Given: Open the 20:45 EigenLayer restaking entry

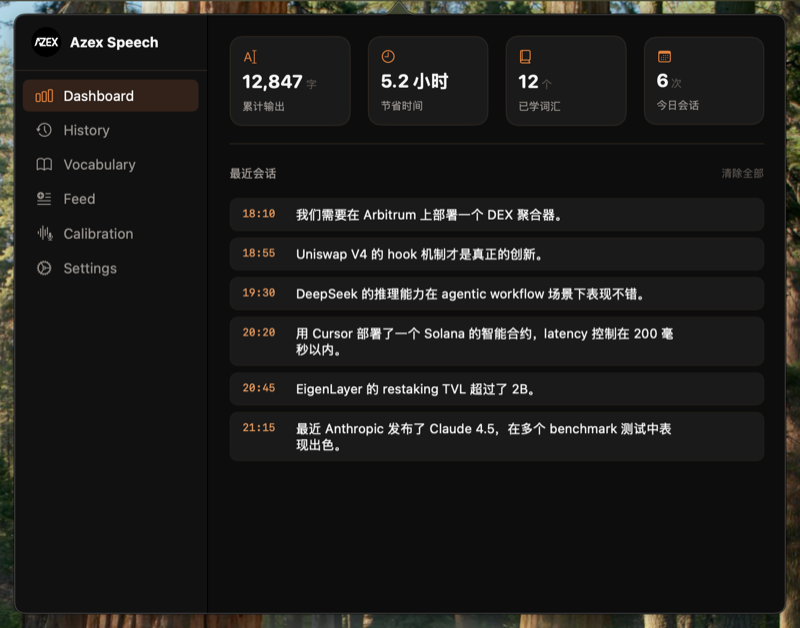Looking at the screenshot, I should (x=496, y=389).
